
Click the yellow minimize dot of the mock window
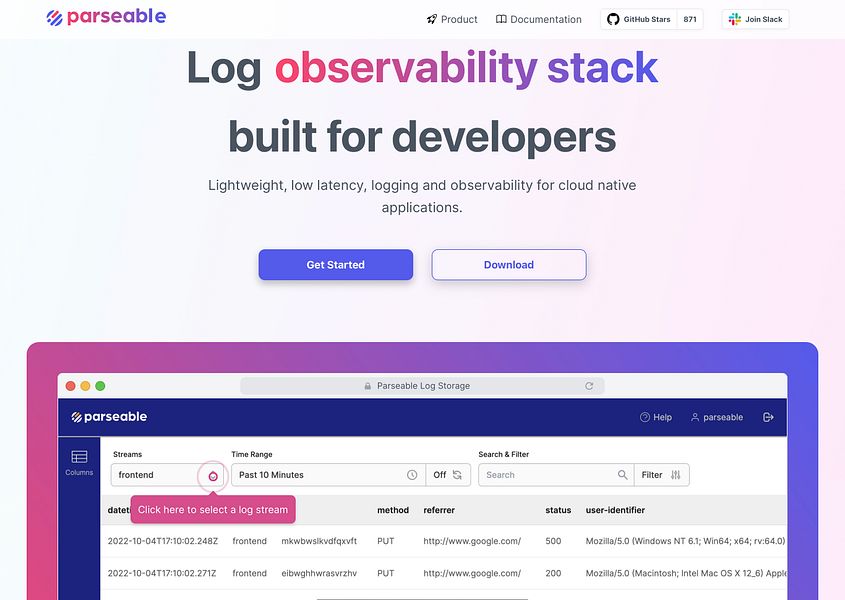[x=85, y=386]
